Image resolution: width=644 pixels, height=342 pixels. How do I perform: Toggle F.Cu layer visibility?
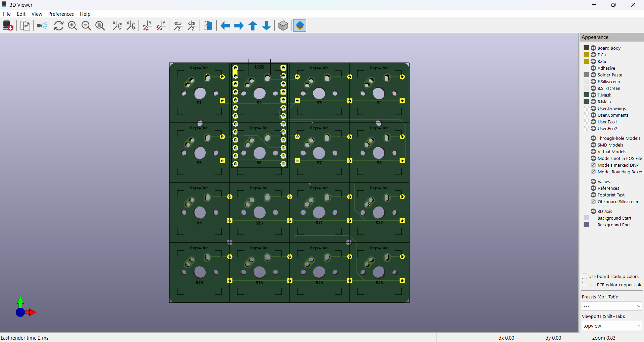tap(593, 55)
